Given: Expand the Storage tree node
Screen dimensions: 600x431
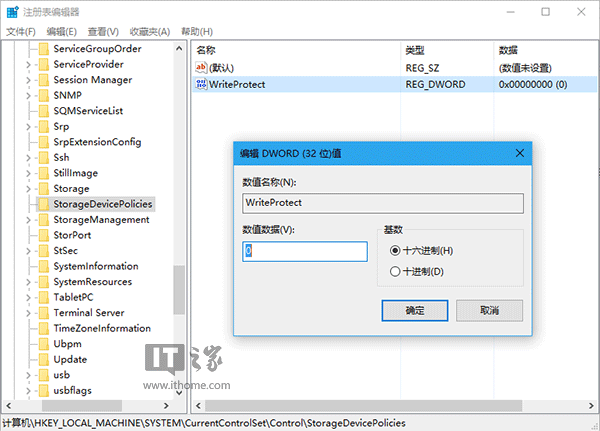Looking at the screenshot, I should [28, 189].
